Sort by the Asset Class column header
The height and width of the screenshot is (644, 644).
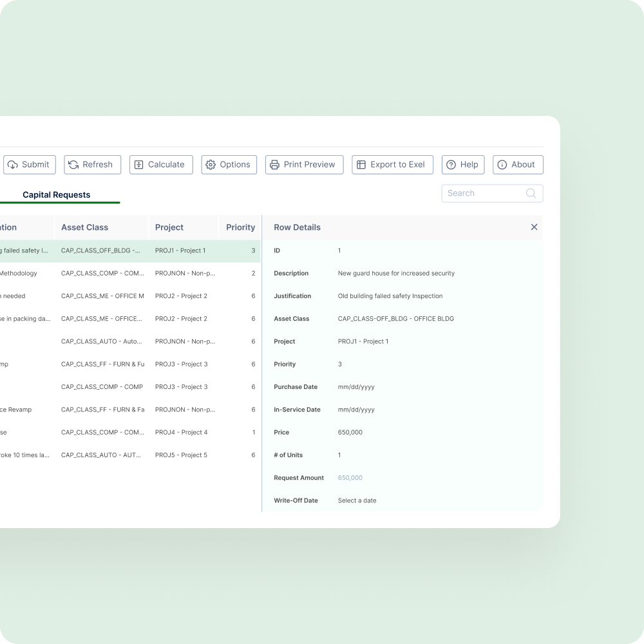pyautogui.click(x=84, y=227)
